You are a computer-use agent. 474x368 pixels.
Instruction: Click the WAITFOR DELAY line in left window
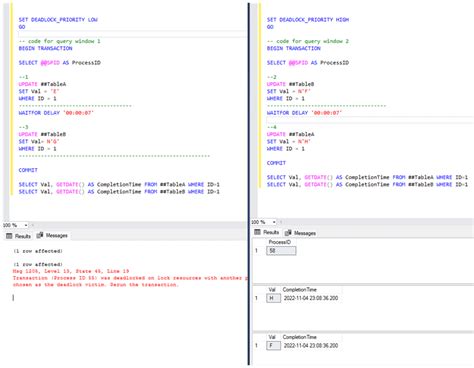[x=56, y=113]
